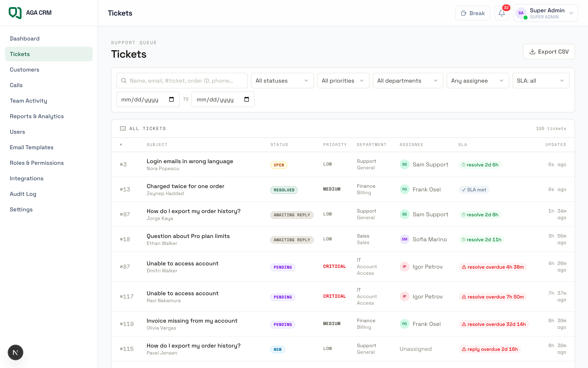588x368 pixels.
Task: Click the FO avatar for ticket #13
Action: point(404,189)
